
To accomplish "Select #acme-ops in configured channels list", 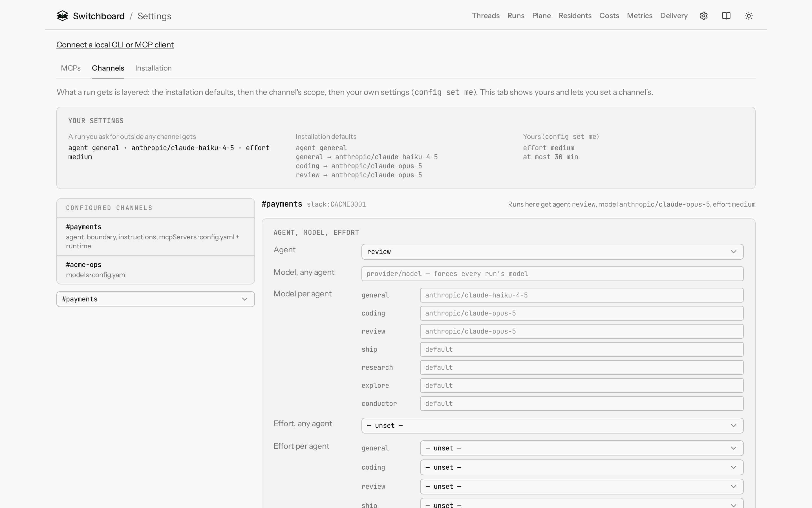I will [155, 270].
